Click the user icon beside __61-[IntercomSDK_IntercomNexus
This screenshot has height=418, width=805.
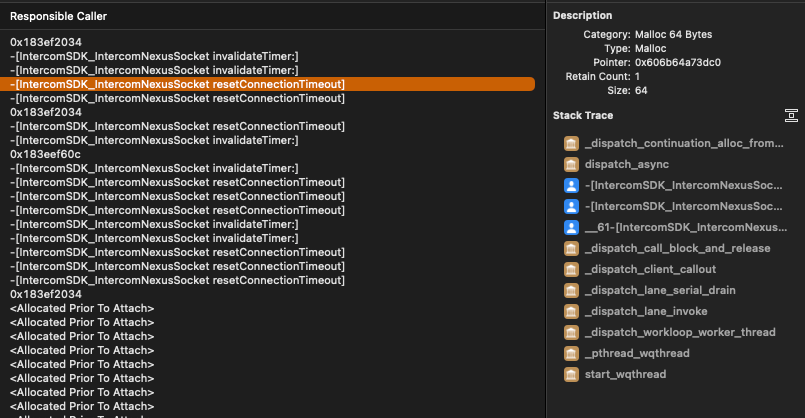click(x=571, y=227)
